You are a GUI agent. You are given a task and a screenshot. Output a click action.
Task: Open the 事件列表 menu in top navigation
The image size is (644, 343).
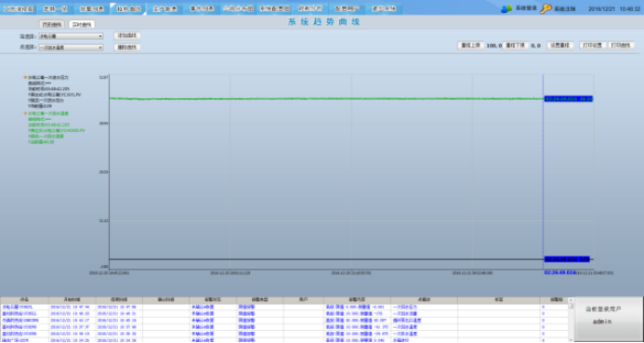pos(202,8)
